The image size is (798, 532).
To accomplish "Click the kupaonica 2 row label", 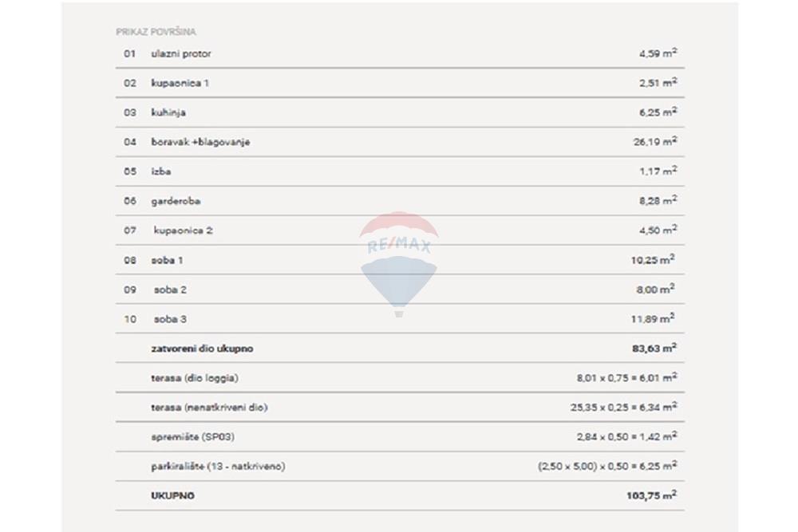I will click(x=184, y=231).
